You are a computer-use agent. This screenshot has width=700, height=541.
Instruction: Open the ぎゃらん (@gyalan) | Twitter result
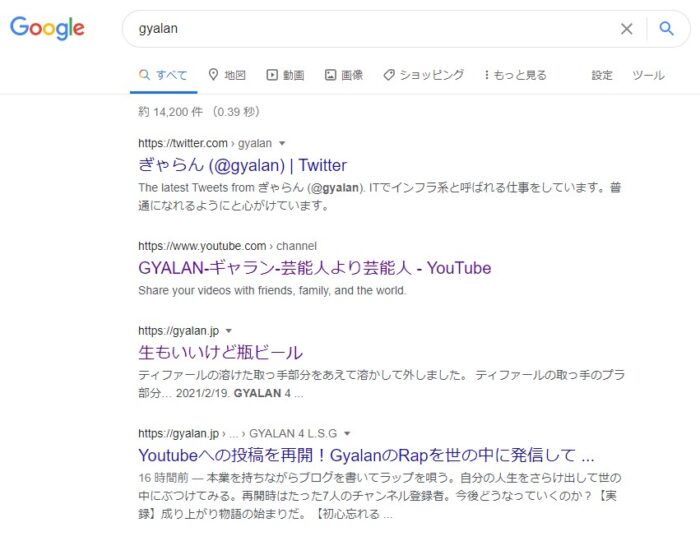[242, 165]
